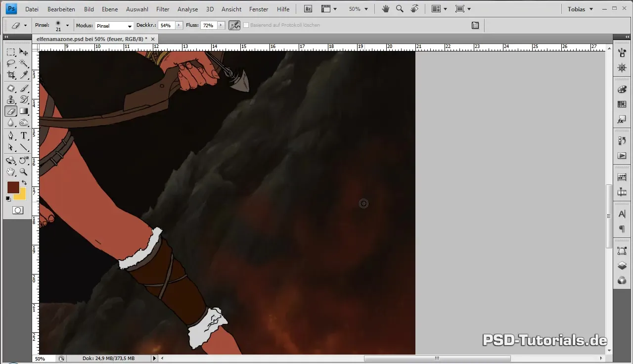Open the arrange documents dropdown
This screenshot has width=633, height=364.
pos(439,9)
